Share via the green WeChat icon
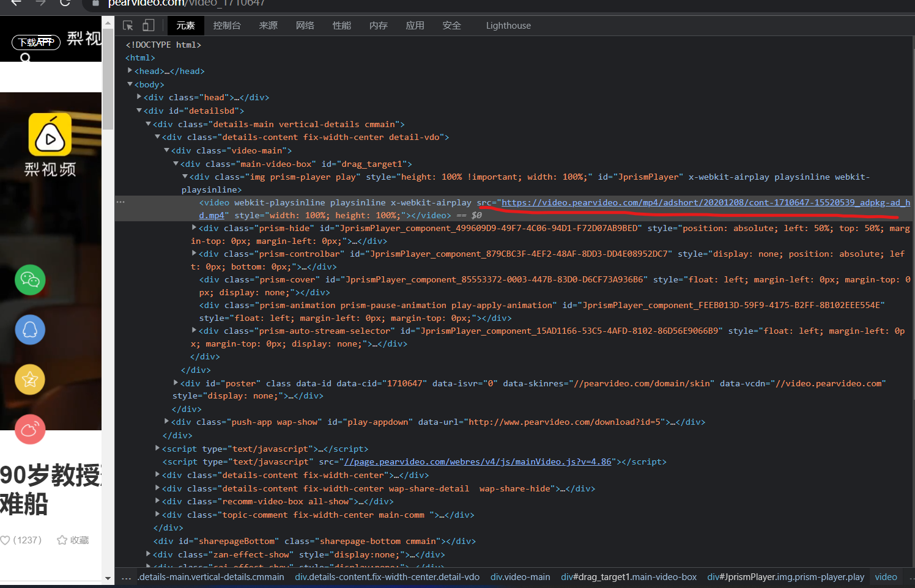Screen dimensions: 915x588 pyautogui.click(x=30, y=280)
